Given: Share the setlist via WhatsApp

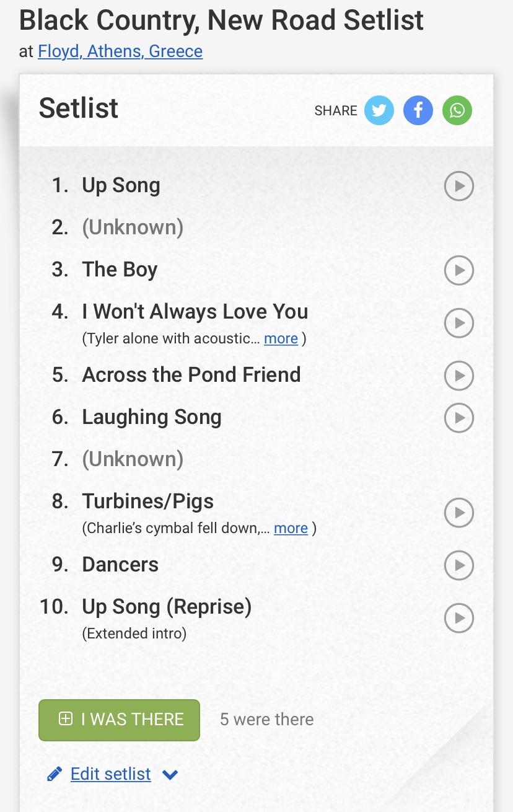Looking at the screenshot, I should tap(457, 110).
